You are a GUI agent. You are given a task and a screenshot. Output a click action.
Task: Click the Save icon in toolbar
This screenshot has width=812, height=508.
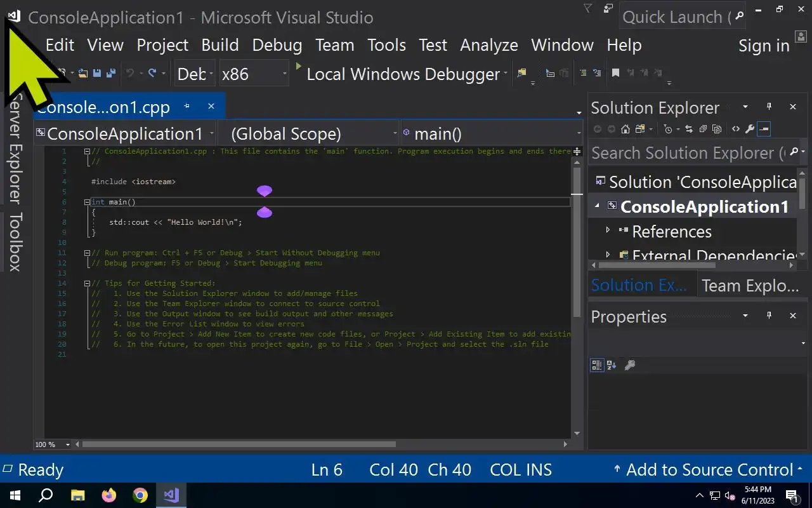pos(97,74)
